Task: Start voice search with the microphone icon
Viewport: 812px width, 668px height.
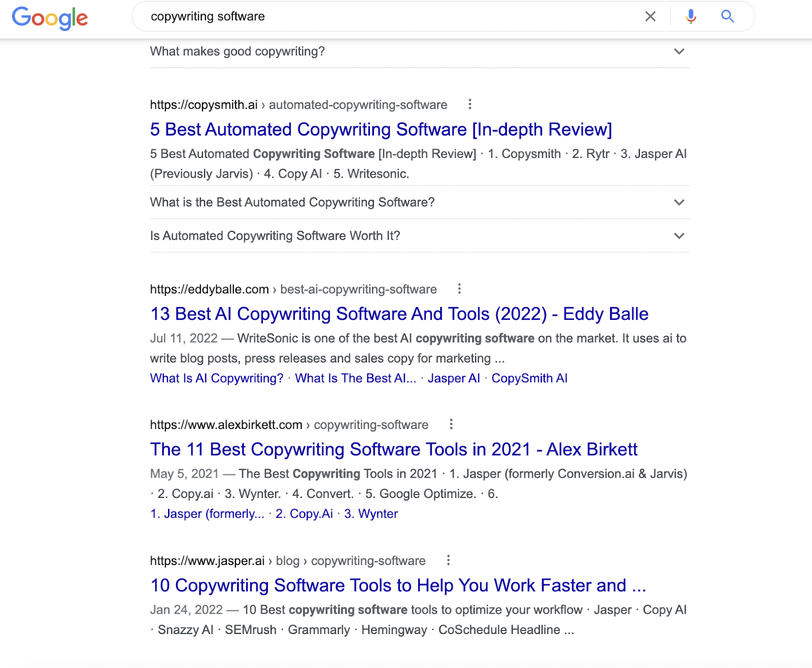Action: pyautogui.click(x=691, y=16)
